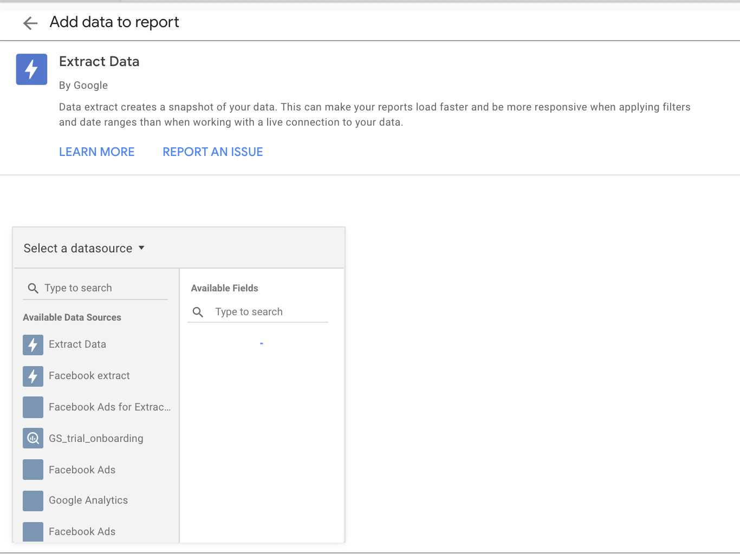Expand the Select a datasource dropdown arrow

click(x=141, y=248)
